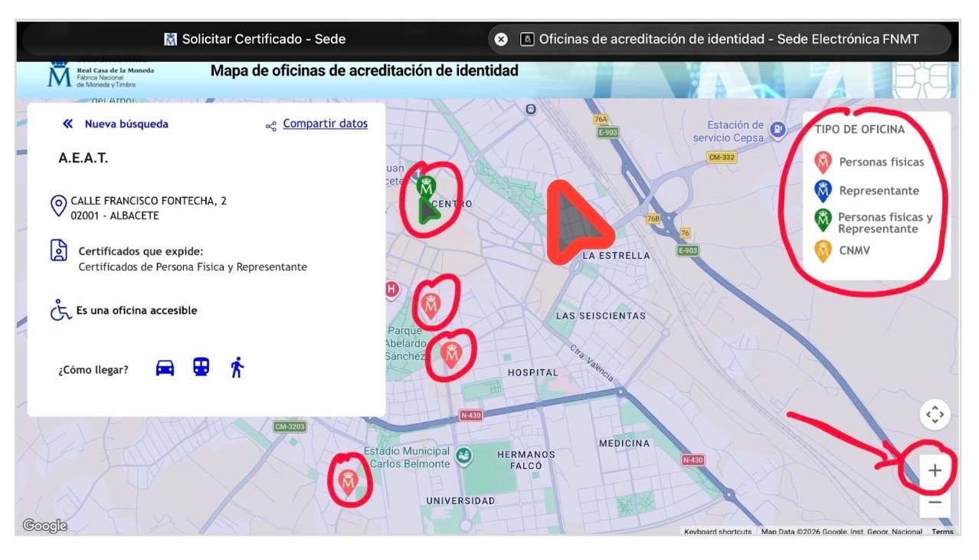Select the car directions icon
The height and width of the screenshot is (560, 979).
click(x=165, y=367)
